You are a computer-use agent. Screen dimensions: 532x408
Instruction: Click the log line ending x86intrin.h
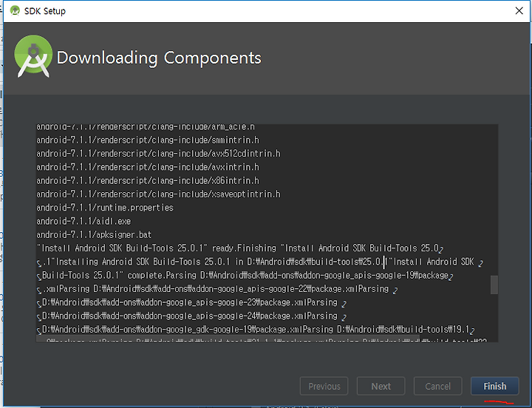148,180
